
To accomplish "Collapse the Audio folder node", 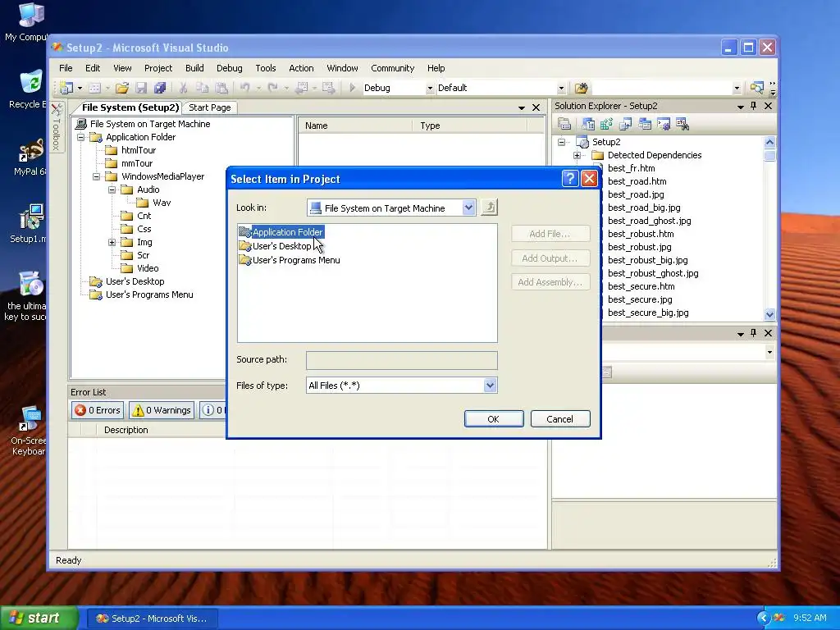I will (x=112, y=189).
